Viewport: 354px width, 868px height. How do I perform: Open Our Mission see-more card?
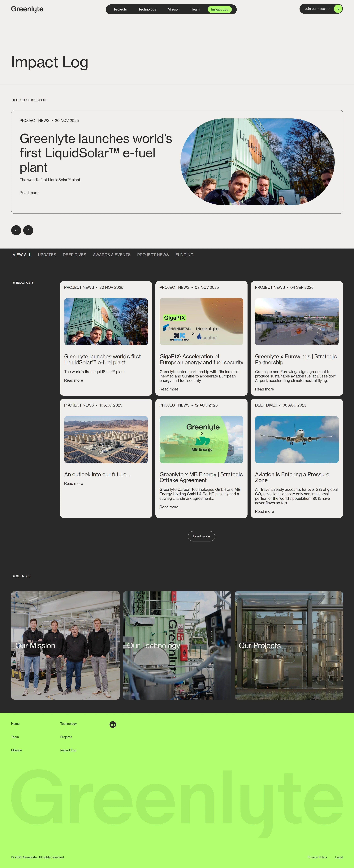[65, 645]
